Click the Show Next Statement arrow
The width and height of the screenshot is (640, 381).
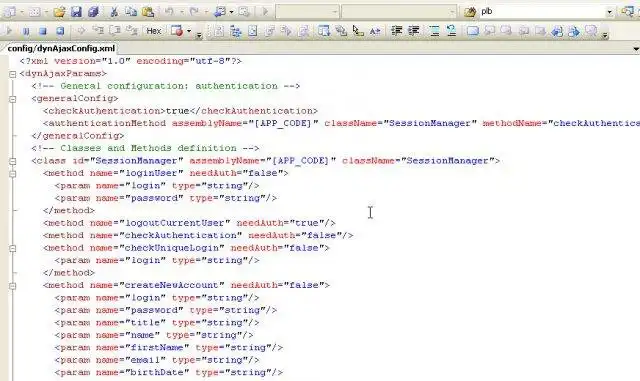click(81, 31)
